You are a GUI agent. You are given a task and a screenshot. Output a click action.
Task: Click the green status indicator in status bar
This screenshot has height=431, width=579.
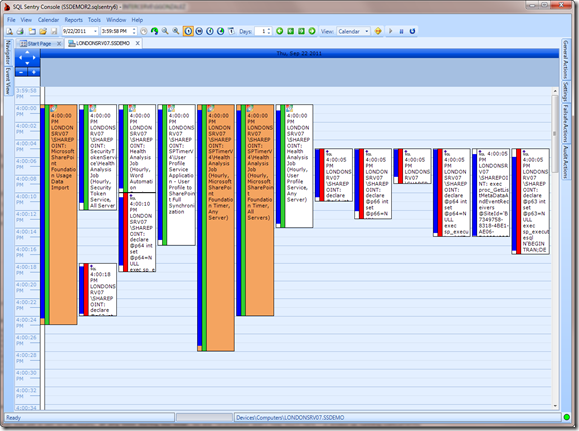point(567,417)
